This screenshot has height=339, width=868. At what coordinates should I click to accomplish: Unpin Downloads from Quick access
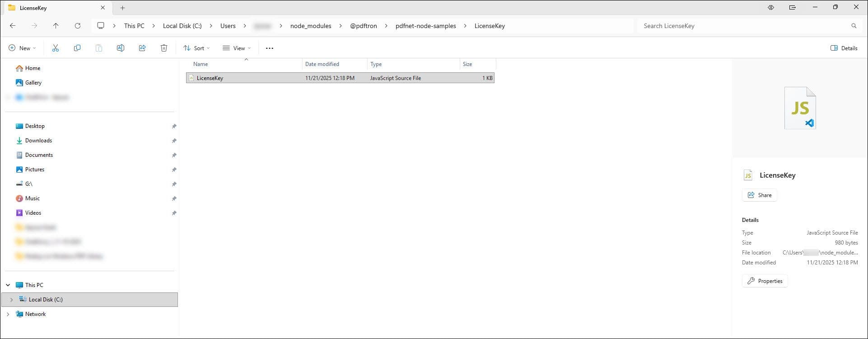click(x=174, y=141)
